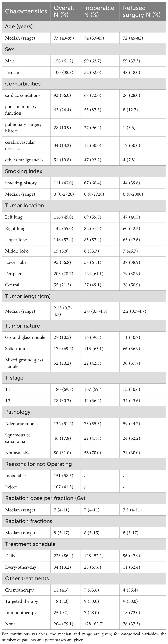Click the Adenocarcinoma row label
Image resolution: width=168 pixels, height=644 pixels.
[21, 424]
